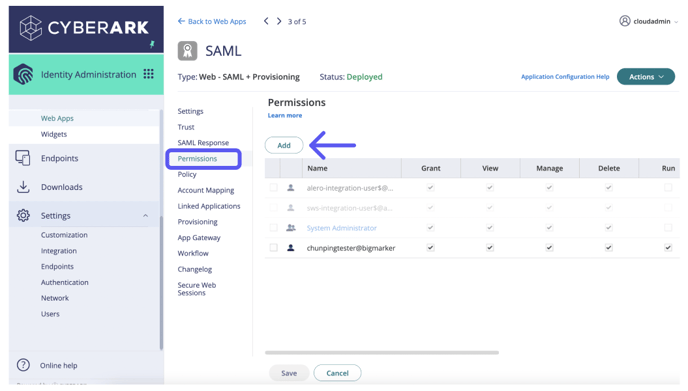Select Web Apps in sidebar
The height and width of the screenshot is (391, 688).
click(x=57, y=118)
